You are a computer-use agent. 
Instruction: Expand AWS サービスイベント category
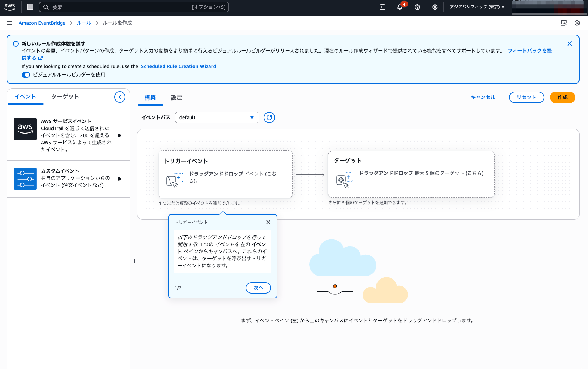coord(120,135)
